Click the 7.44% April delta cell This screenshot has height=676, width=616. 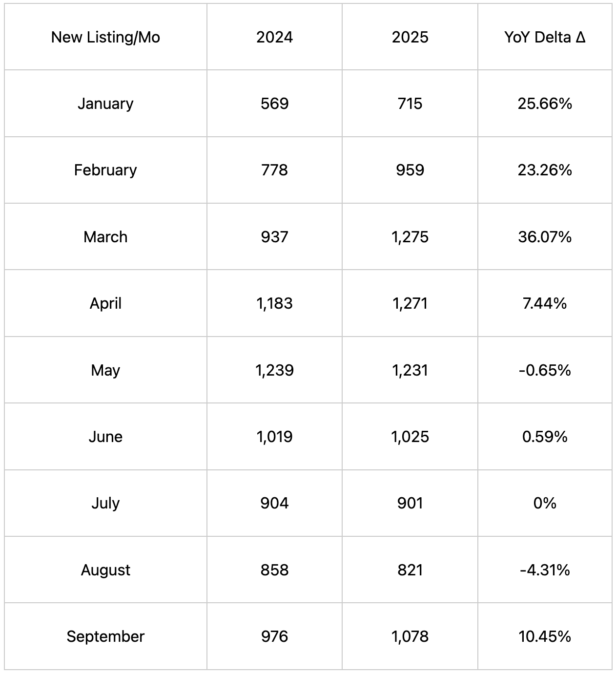click(545, 303)
